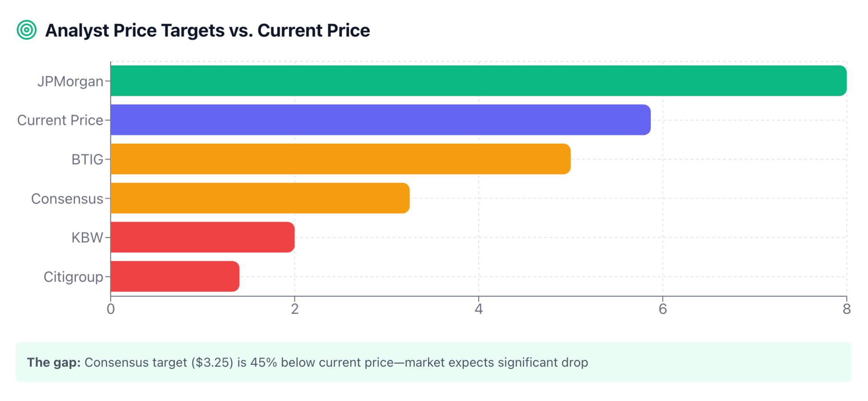Click the 6 tick on the x-axis
The width and height of the screenshot is (868, 401).
(663, 309)
